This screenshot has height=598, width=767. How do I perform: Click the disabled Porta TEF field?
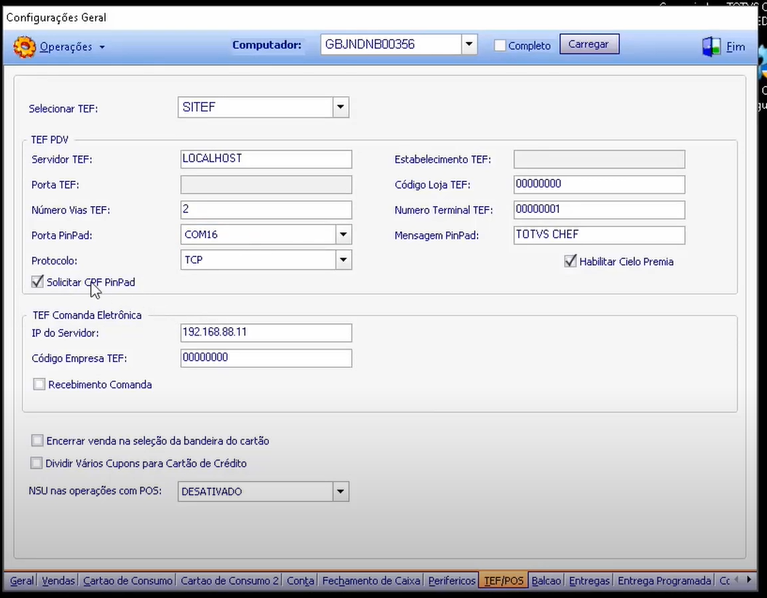(266, 185)
